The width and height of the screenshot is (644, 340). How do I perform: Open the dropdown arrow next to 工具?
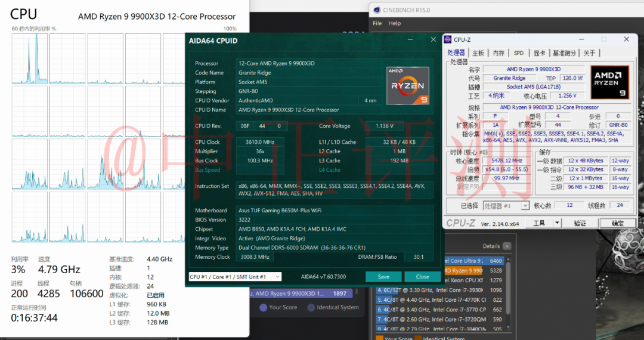[557, 223]
